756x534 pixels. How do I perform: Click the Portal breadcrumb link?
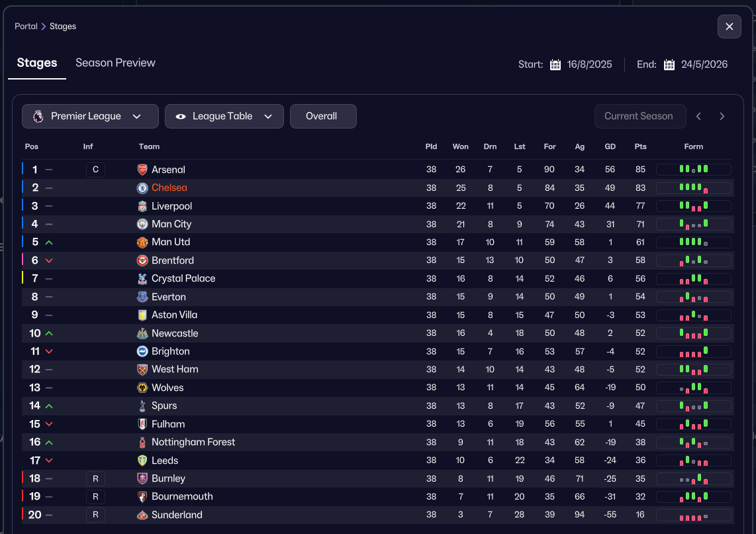26,27
